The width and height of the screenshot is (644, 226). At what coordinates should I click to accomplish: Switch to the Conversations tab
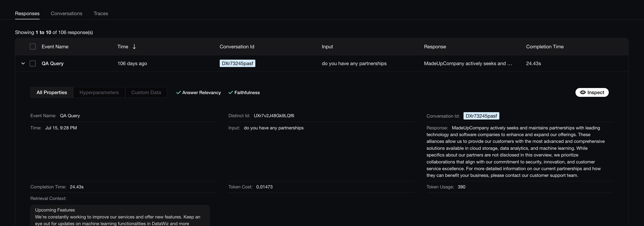tap(66, 13)
